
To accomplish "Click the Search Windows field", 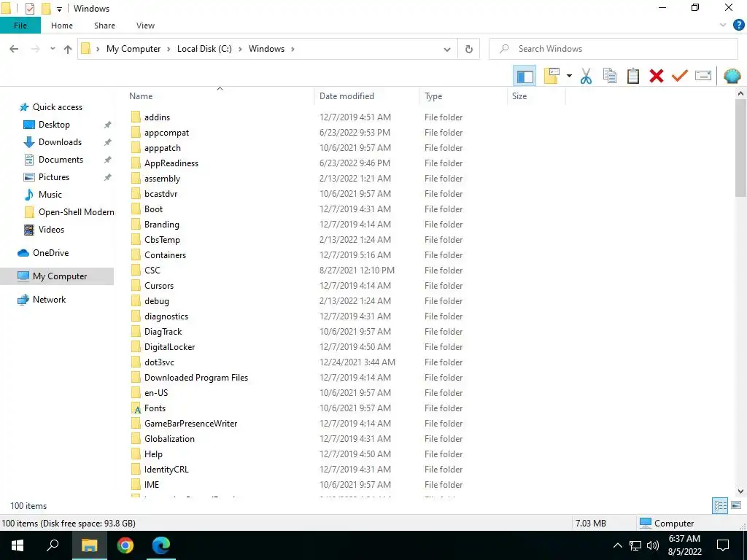I will point(613,49).
